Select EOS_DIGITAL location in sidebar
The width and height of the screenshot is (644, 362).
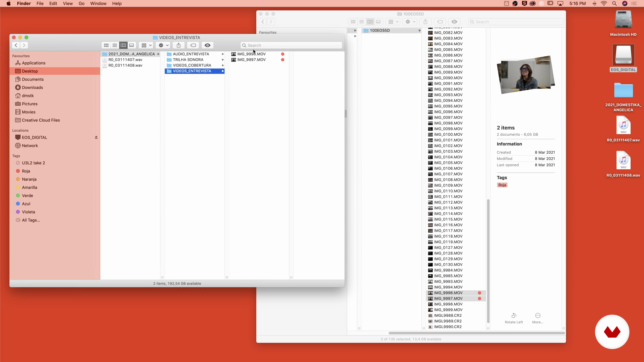point(35,137)
